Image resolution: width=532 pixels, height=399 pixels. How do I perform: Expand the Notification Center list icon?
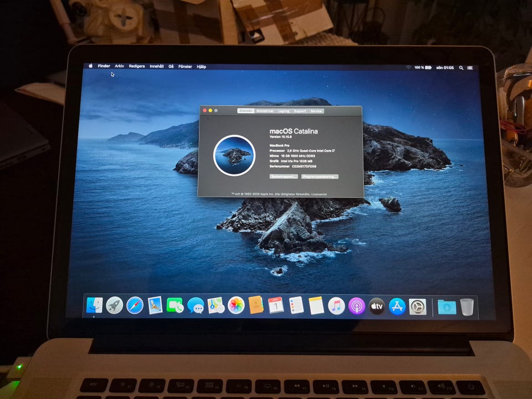pyautogui.click(x=470, y=68)
